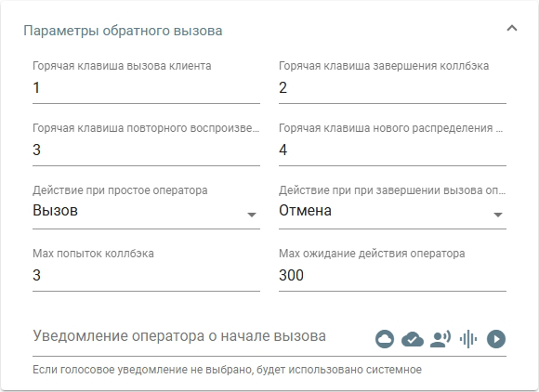Collapse the Параметры обратного вызова section
539x392 pixels.
[x=512, y=28]
